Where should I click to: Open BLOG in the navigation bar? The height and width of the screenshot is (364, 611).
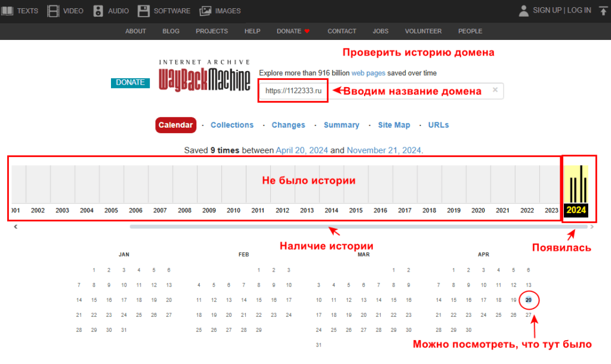(x=171, y=31)
